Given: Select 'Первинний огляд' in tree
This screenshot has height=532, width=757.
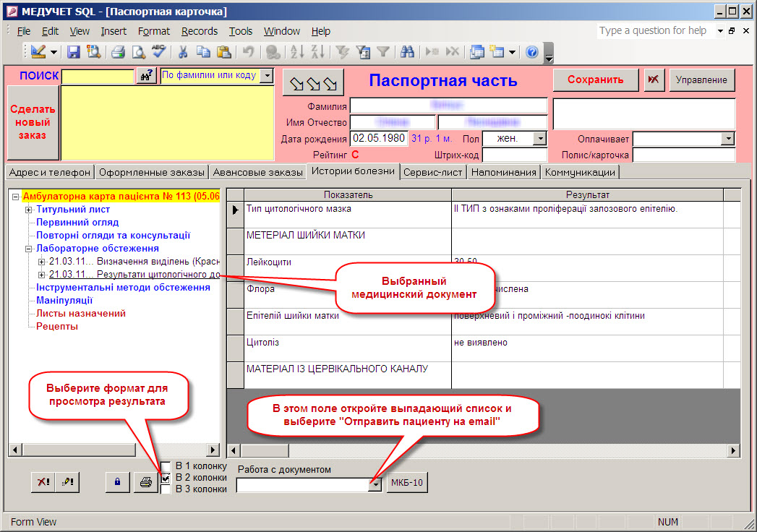Looking at the screenshot, I should tap(77, 223).
